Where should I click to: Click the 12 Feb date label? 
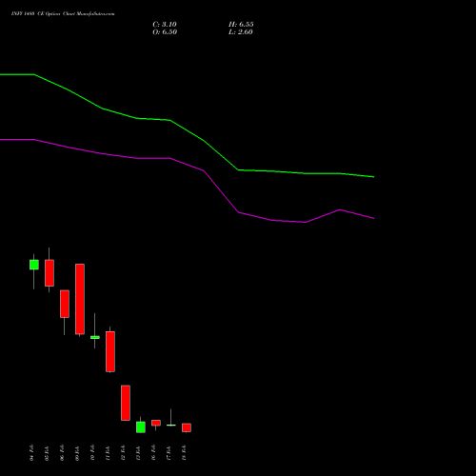click(123, 453)
